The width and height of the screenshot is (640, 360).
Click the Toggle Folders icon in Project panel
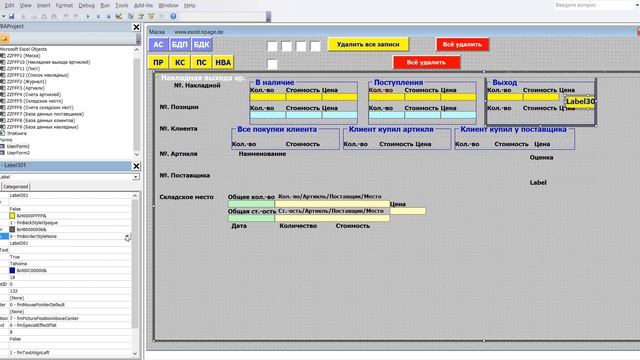pyautogui.click(x=4, y=38)
